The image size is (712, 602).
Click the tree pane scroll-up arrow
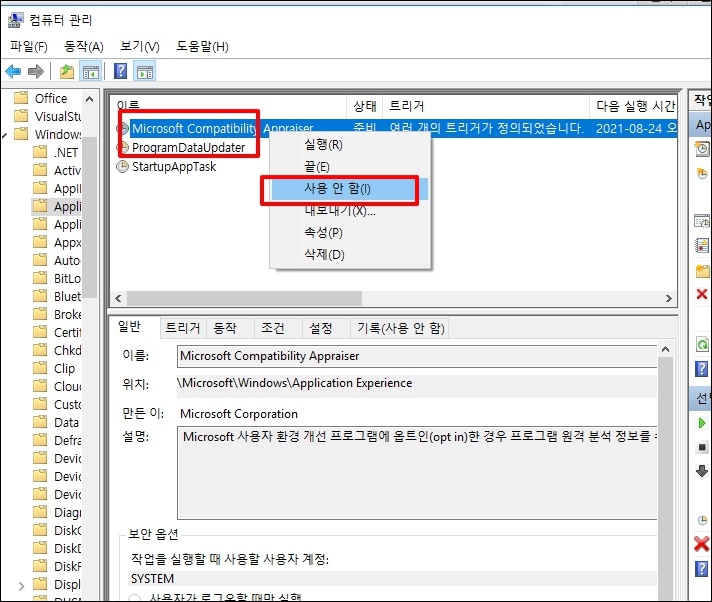click(x=90, y=99)
